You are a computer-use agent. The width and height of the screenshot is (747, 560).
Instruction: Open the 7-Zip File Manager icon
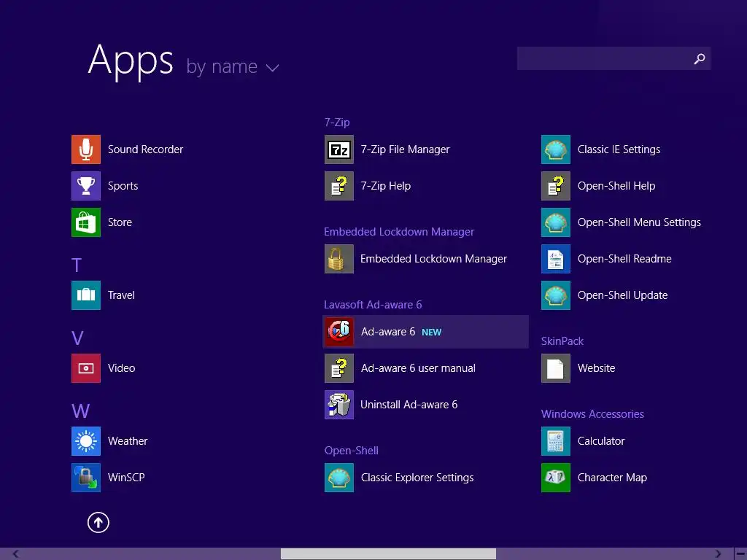click(338, 149)
